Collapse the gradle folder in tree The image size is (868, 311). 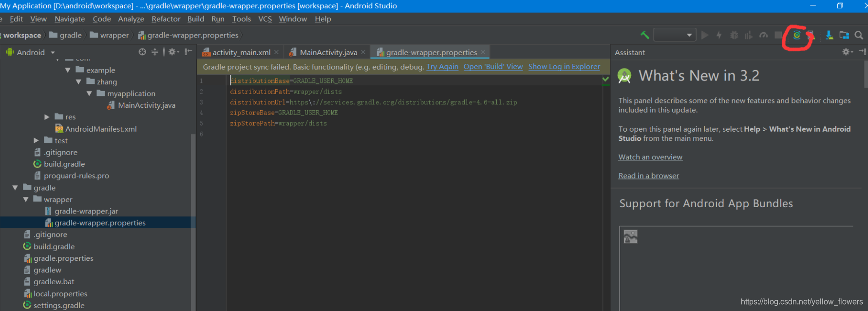pos(15,188)
